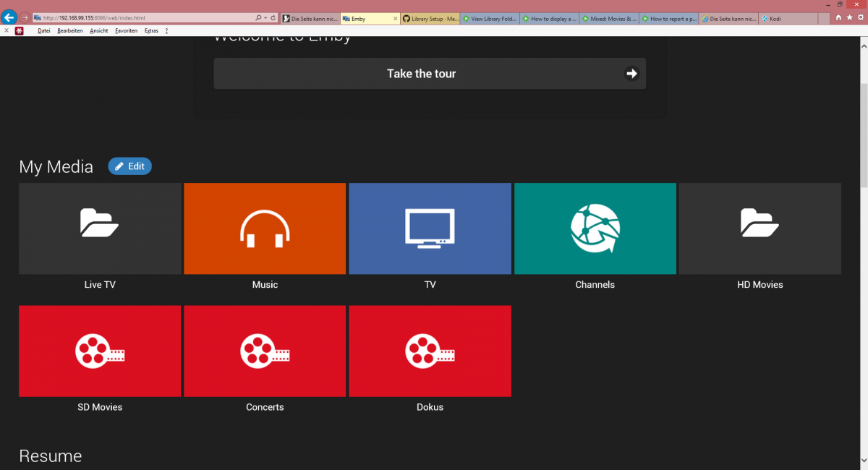The width and height of the screenshot is (868, 470).
Task: Open the Dokus film reel tile
Action: [430, 351]
